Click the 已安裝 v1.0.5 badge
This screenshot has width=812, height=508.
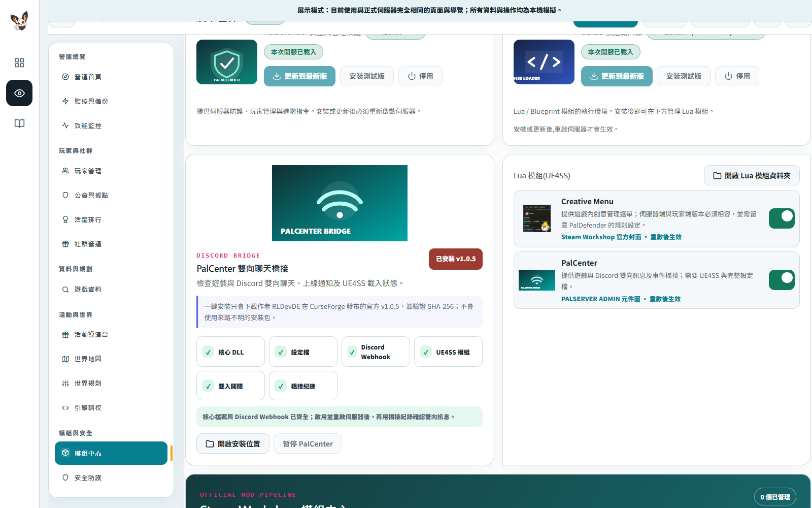456,259
